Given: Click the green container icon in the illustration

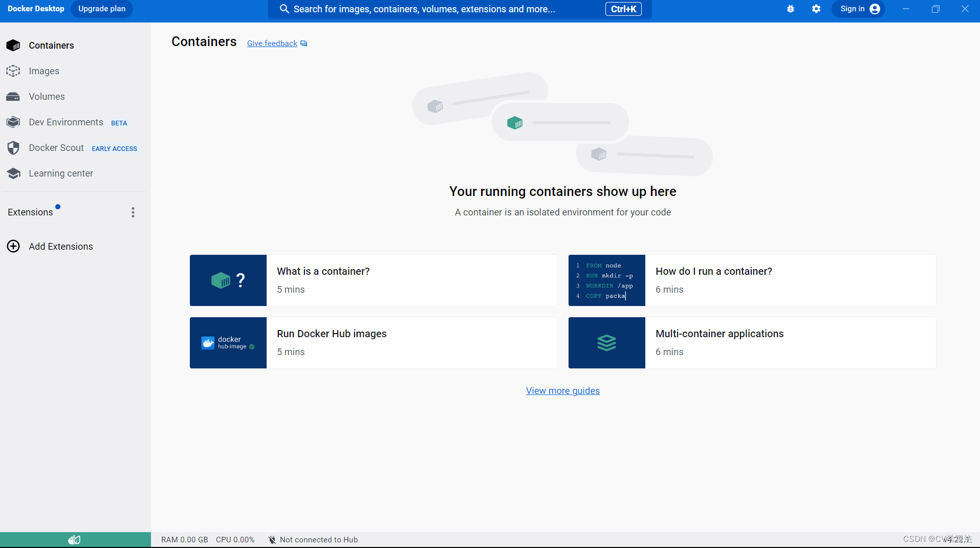Looking at the screenshot, I should (x=515, y=122).
